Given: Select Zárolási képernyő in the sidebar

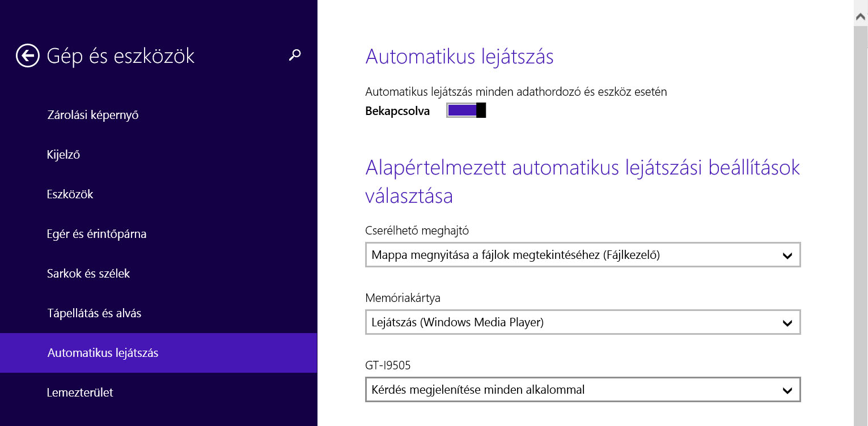Looking at the screenshot, I should 92,115.
